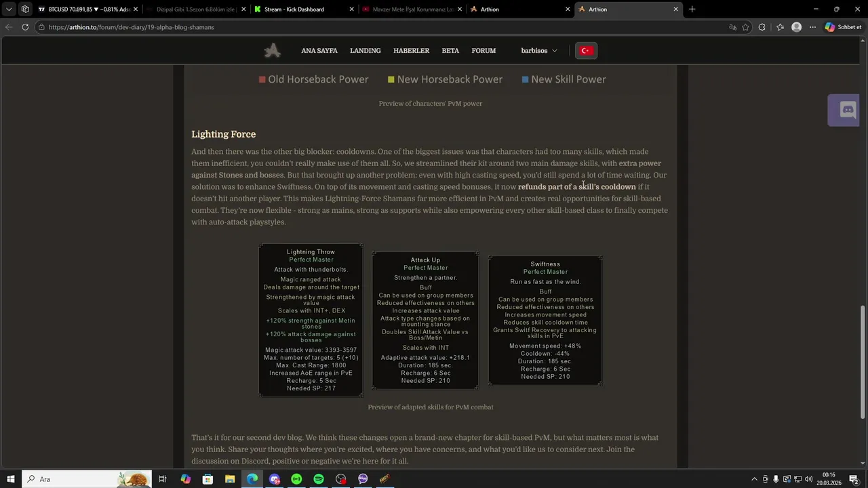
Task: Switch to the Stream - Kick Dashboard tab
Action: (303, 9)
